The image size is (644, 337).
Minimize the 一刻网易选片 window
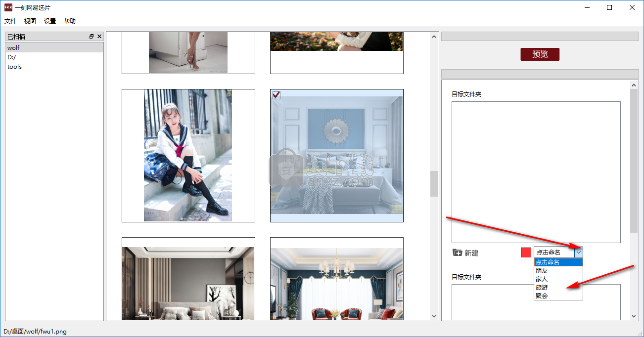pyautogui.click(x=587, y=7)
